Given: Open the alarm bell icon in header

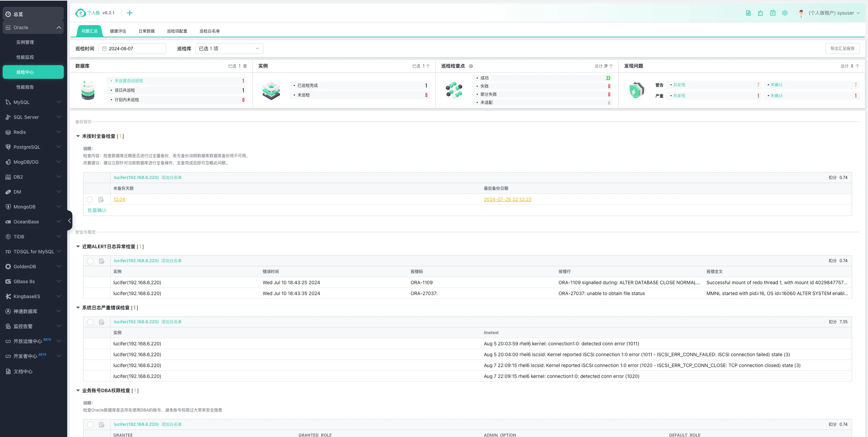Looking at the screenshot, I should pos(760,13).
